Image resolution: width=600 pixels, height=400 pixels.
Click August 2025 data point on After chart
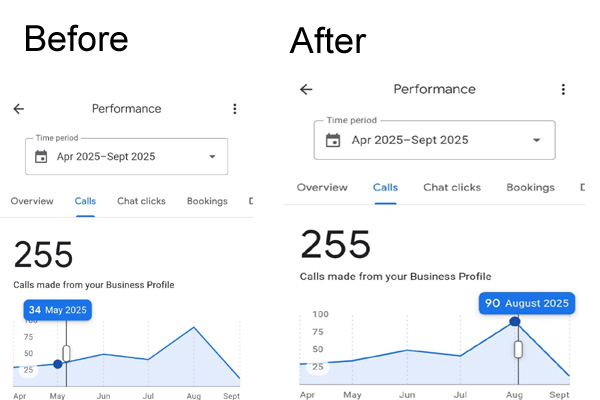[515, 322]
